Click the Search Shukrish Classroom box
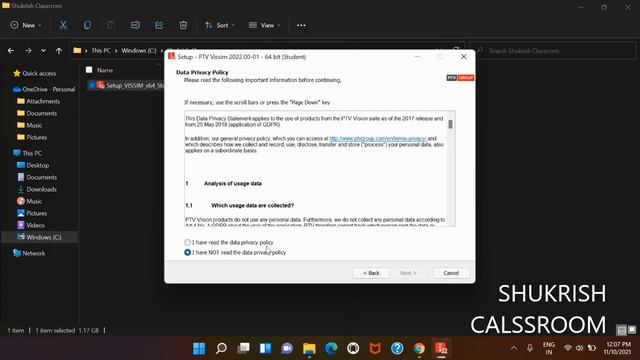Image resolution: width=640 pixels, height=360 pixels. pos(552,51)
